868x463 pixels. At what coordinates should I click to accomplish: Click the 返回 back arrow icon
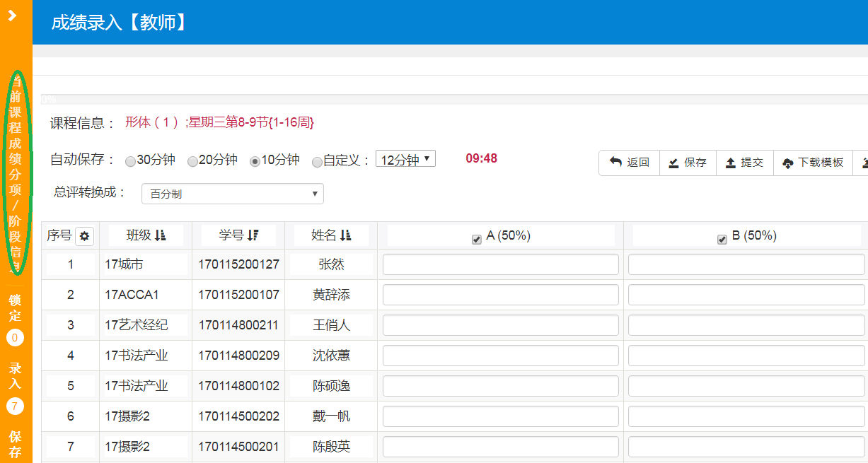(615, 163)
